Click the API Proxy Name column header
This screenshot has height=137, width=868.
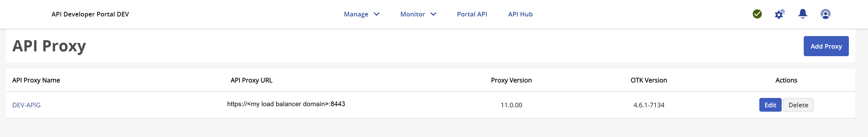pyautogui.click(x=36, y=80)
